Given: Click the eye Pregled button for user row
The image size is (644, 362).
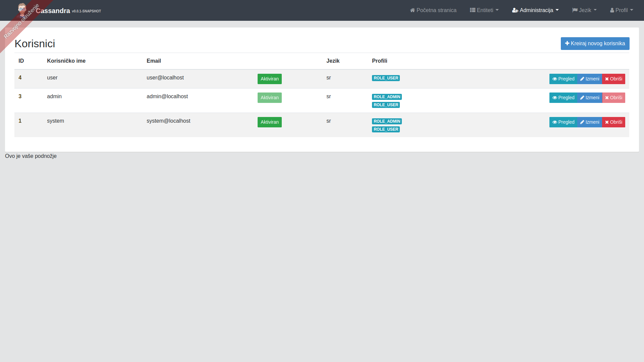Looking at the screenshot, I should click(563, 79).
